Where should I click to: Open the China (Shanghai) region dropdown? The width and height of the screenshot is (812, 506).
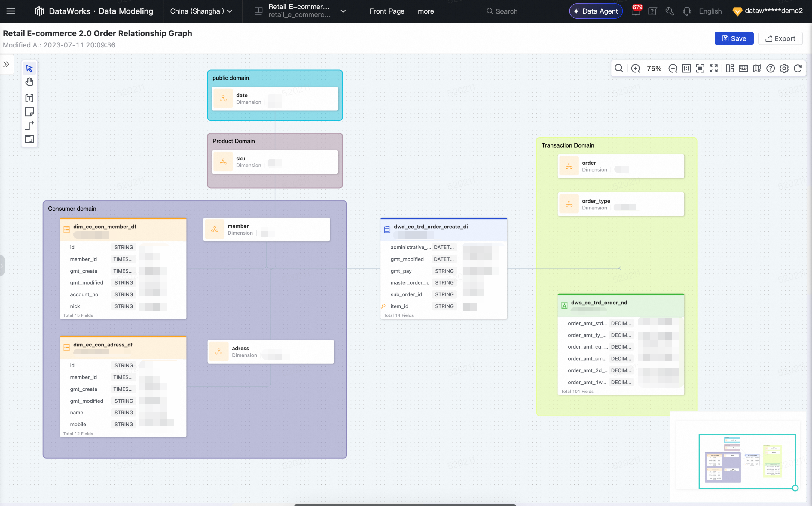(201, 11)
